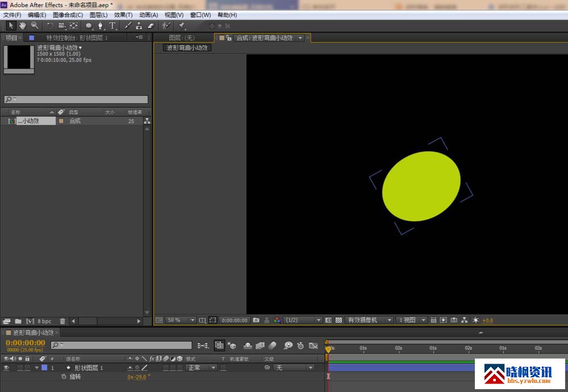Interpret footage icon at Project panel bottom
Viewport: 568px width, 392px height.
tap(6, 321)
